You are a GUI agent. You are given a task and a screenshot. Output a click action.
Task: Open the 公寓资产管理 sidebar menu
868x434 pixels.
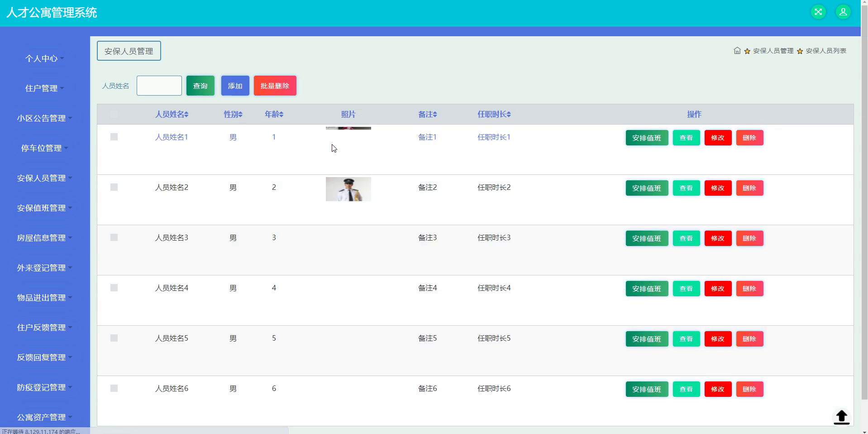[x=45, y=417]
